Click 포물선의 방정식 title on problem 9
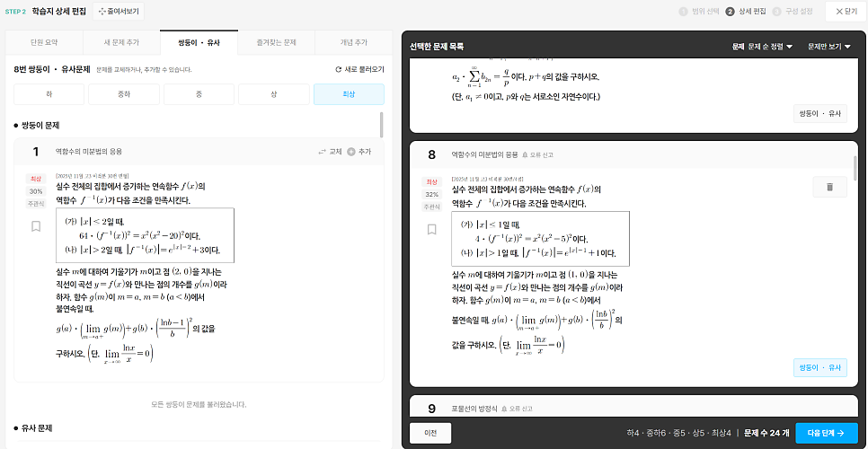 474,409
